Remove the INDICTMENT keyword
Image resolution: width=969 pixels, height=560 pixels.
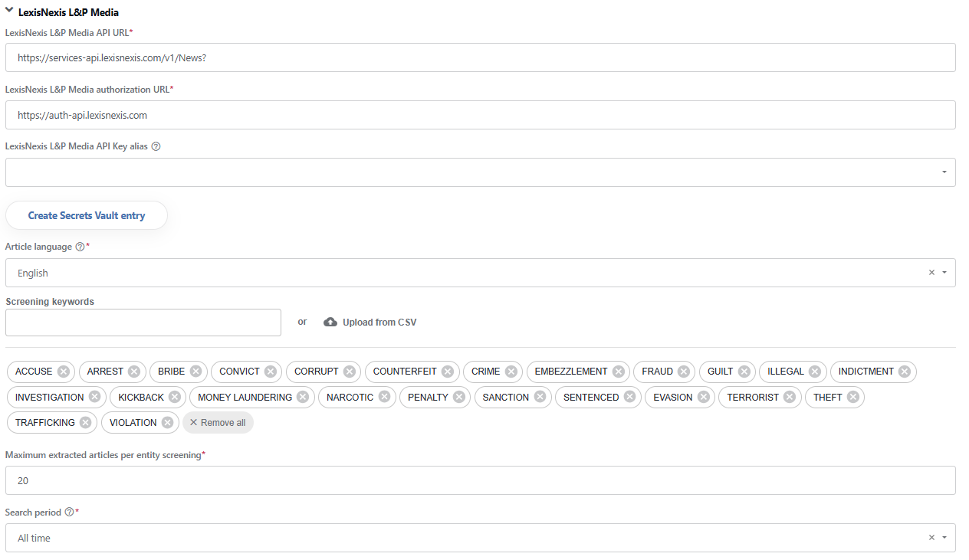point(905,372)
